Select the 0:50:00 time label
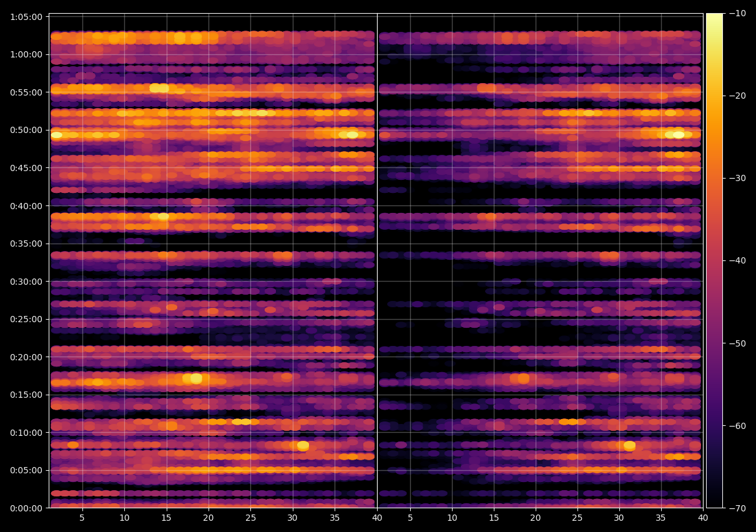Viewport: 756px width, 532px height. [x=26, y=130]
